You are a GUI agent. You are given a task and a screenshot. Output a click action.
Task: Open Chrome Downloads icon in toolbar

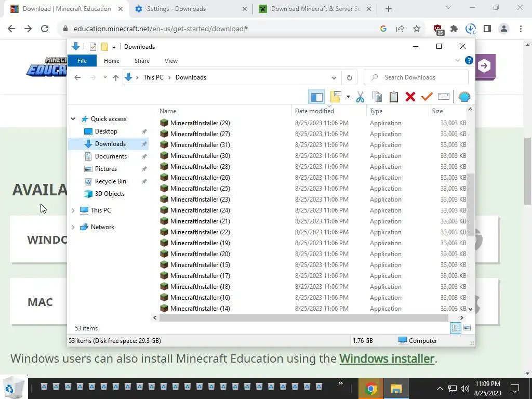[471, 29]
